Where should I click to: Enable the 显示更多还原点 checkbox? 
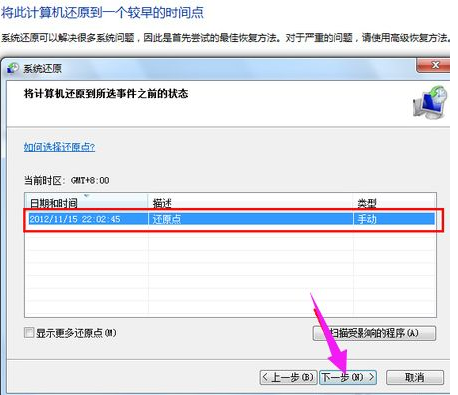point(29,332)
